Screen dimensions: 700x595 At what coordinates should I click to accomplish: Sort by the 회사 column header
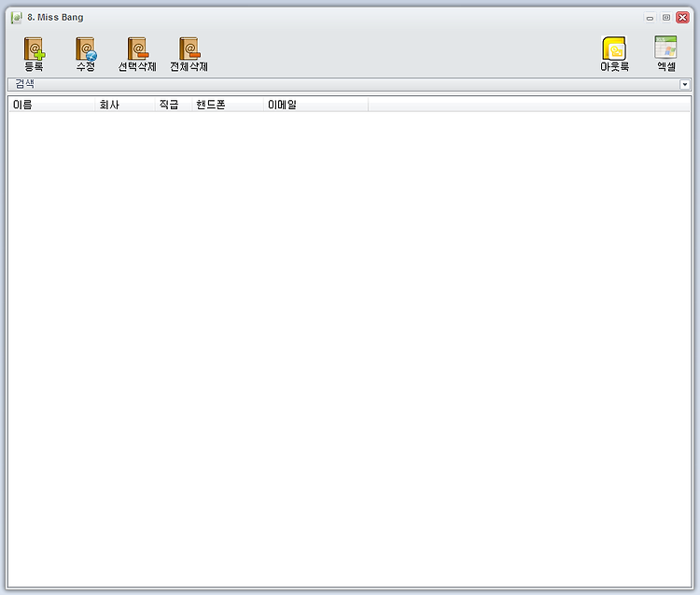[125, 105]
